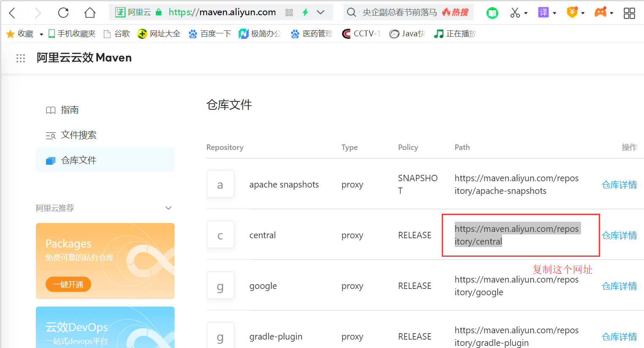The image size is (644, 348).
Task: Reload the page with the refresh icon
Action: pos(63,13)
